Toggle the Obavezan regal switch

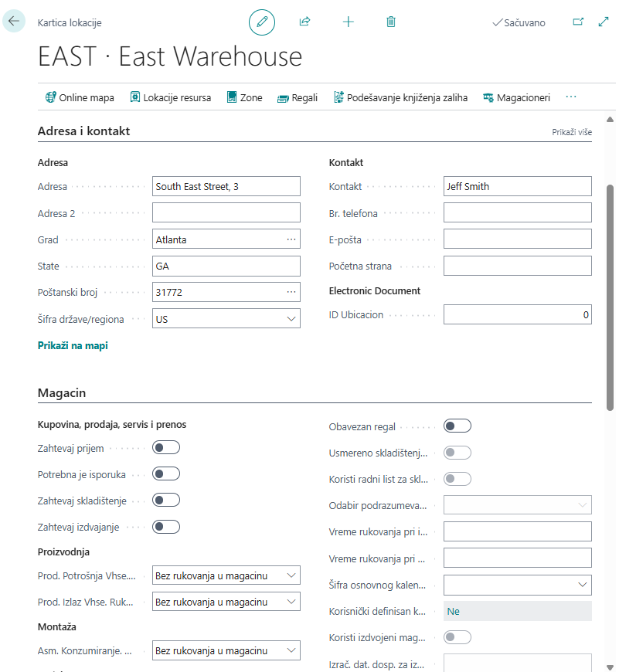tap(457, 426)
